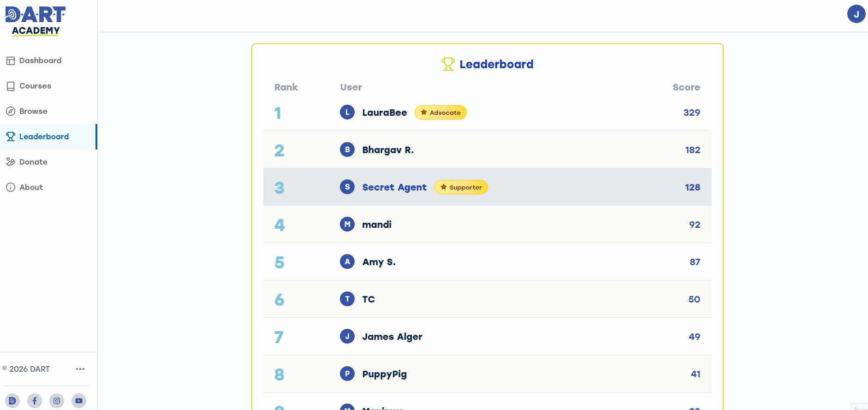Click the Score column header

686,87
